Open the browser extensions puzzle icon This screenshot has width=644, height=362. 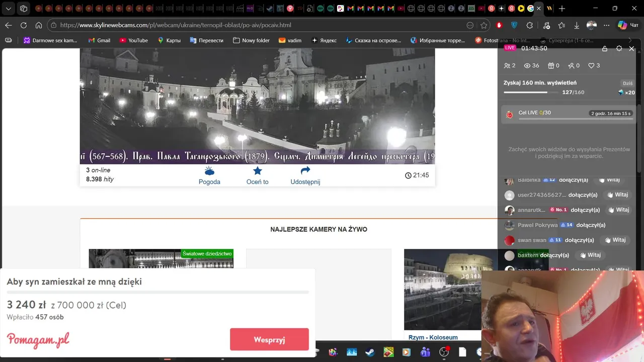(x=530, y=25)
